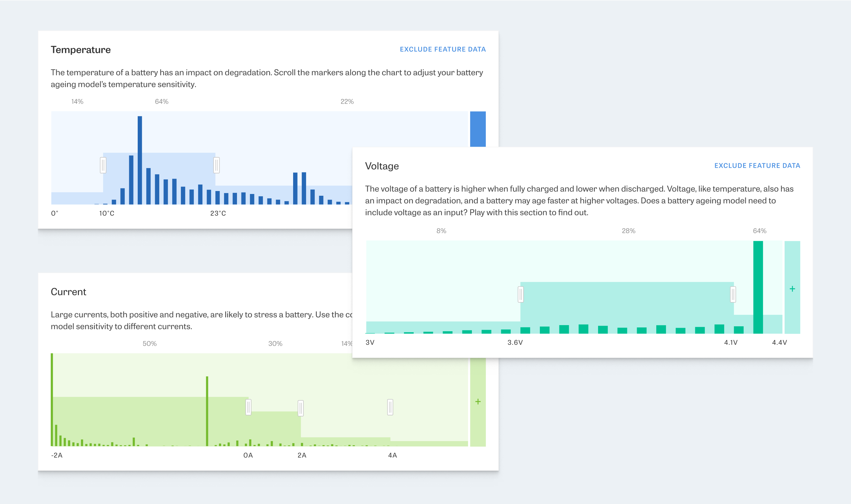851x504 pixels.
Task: Click the Voltage card heading
Action: click(x=382, y=166)
